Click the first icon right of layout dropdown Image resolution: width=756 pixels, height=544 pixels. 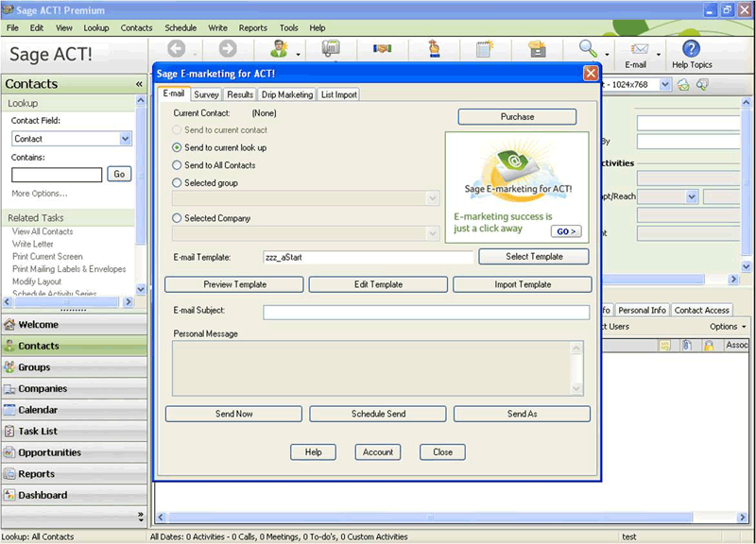click(x=683, y=85)
